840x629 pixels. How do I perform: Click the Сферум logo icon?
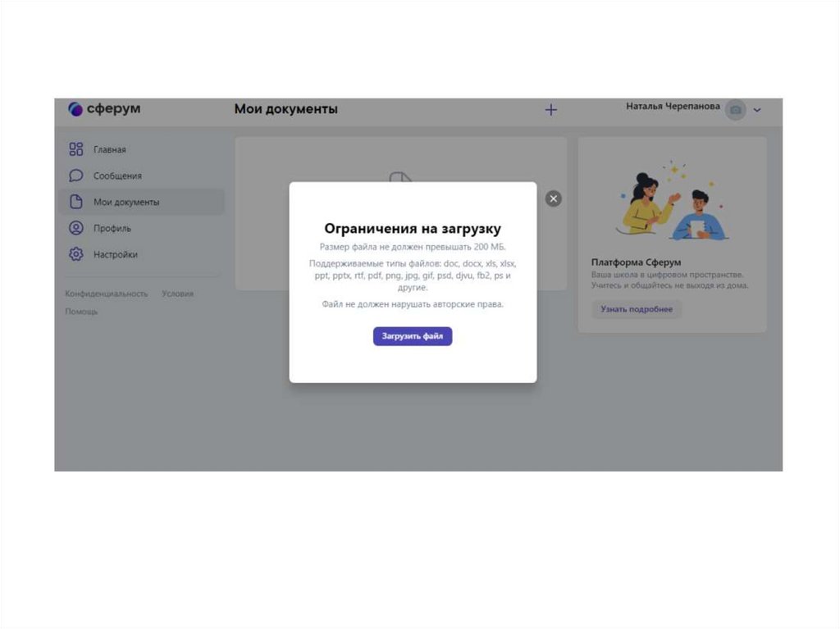click(x=75, y=109)
